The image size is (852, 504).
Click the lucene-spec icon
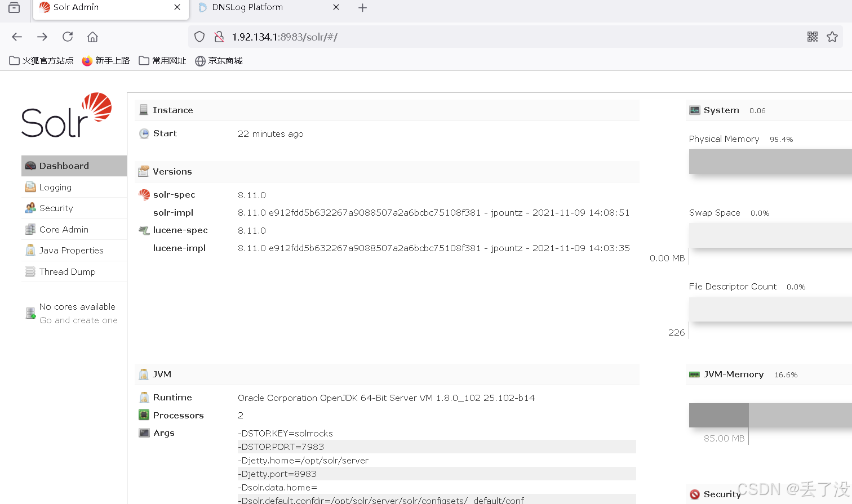coord(144,230)
